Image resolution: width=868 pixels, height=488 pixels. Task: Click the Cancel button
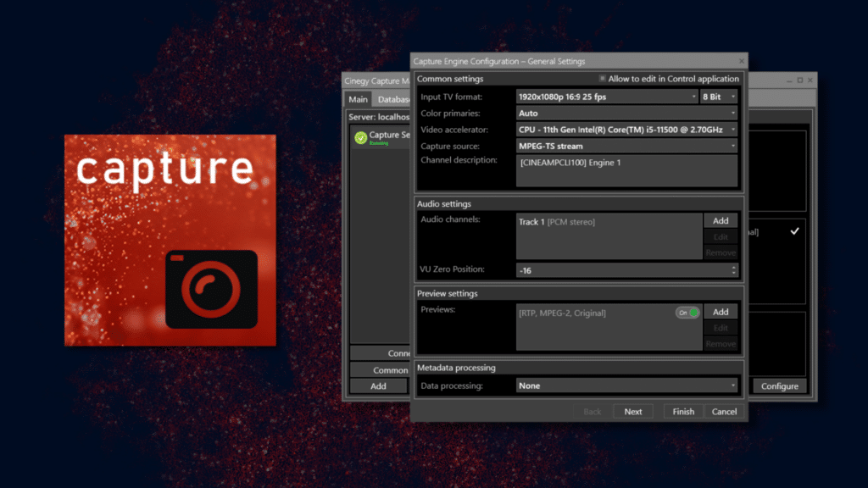724,412
